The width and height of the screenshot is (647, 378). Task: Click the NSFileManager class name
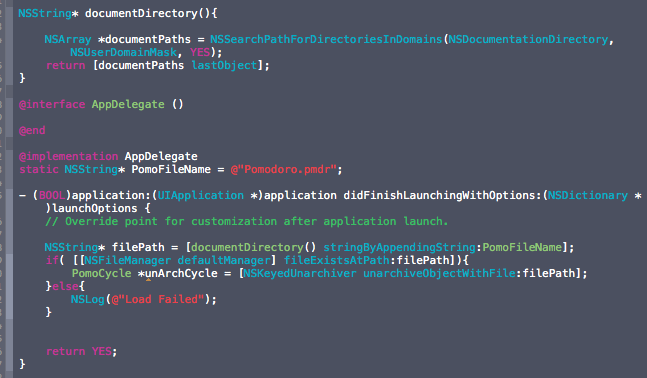[x=127, y=260]
